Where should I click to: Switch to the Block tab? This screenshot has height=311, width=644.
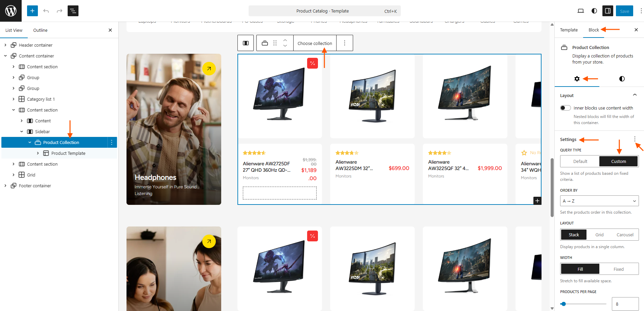tap(594, 30)
